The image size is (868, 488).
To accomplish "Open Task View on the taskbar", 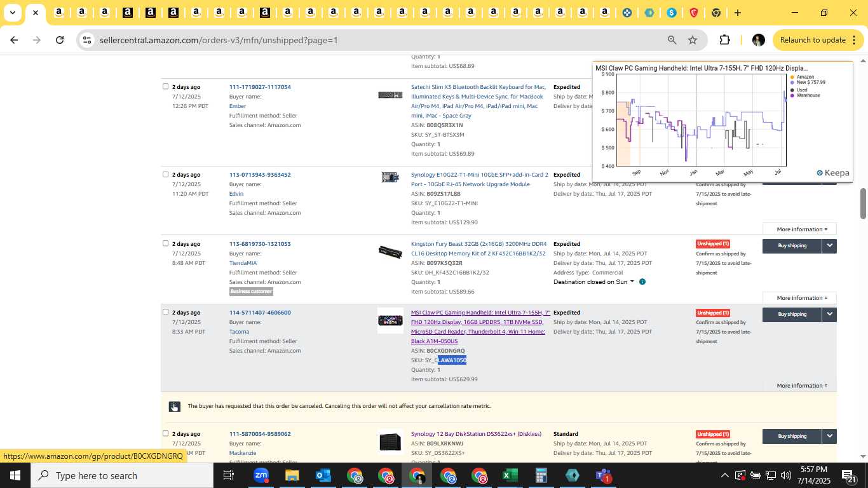I will [x=229, y=475].
